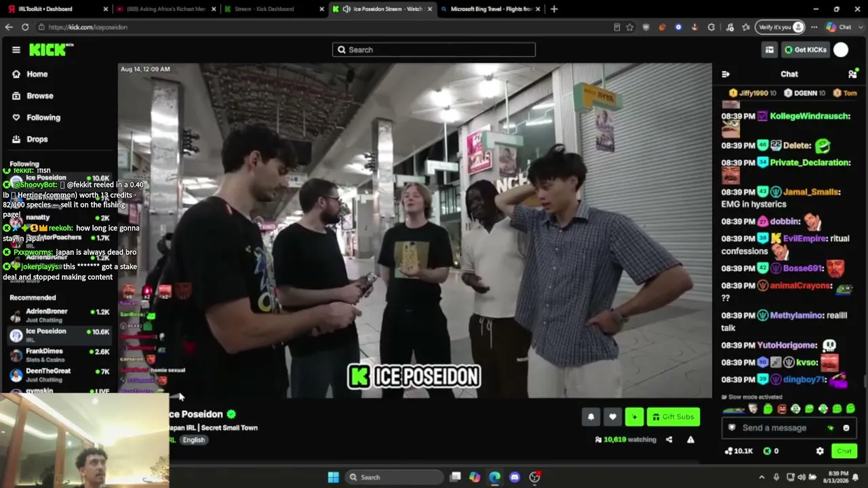Click the English language tag

tap(193, 440)
